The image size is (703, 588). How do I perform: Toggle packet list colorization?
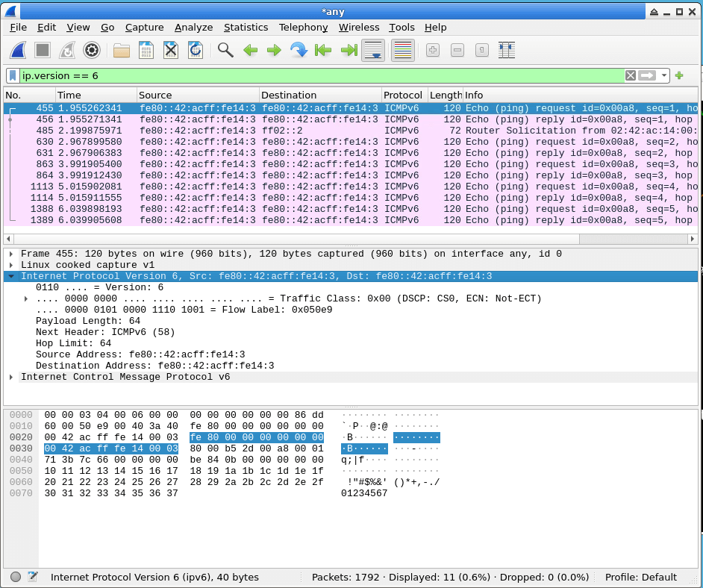click(402, 50)
